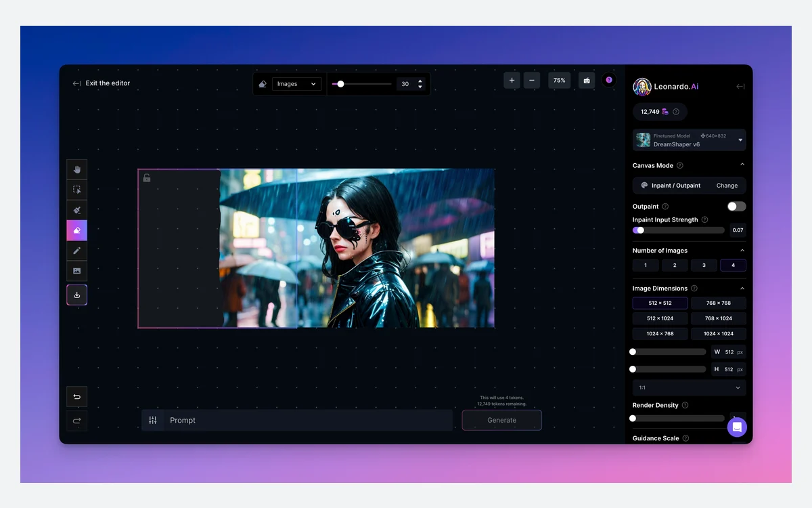The image size is (812, 508).
Task: Open Outpaint help tooltip
Action: tap(665, 207)
